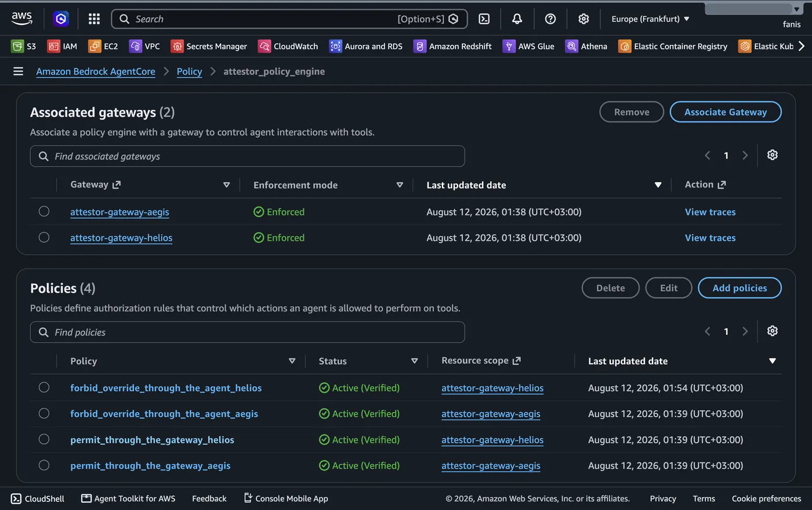
Task: Open the Aurora and RDS shortcut
Action: 366,46
